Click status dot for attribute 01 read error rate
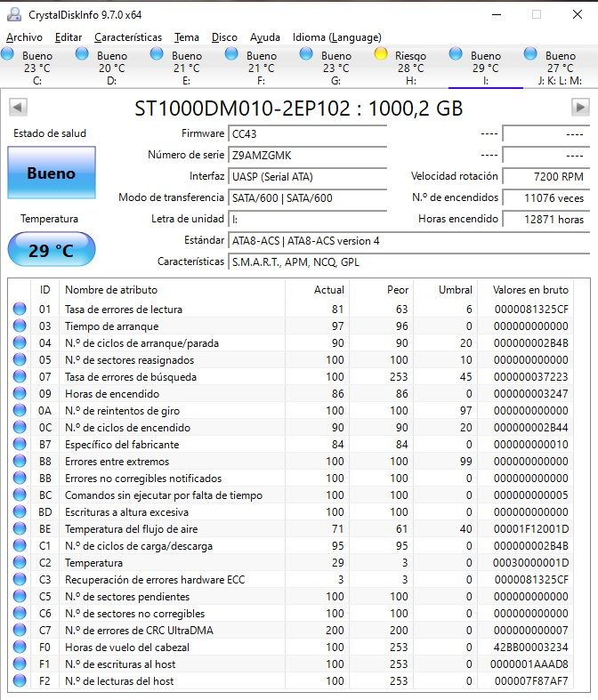The width and height of the screenshot is (598, 700). 20,309
